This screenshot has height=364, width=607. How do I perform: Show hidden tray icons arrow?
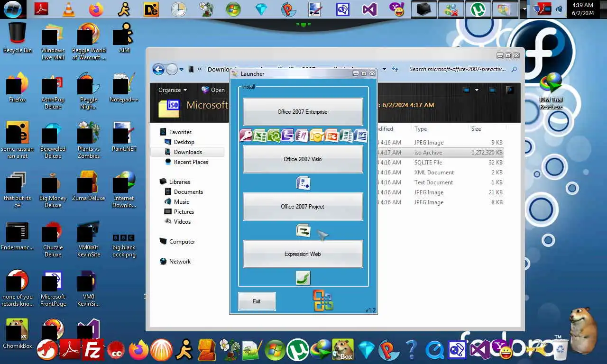pyautogui.click(x=524, y=9)
